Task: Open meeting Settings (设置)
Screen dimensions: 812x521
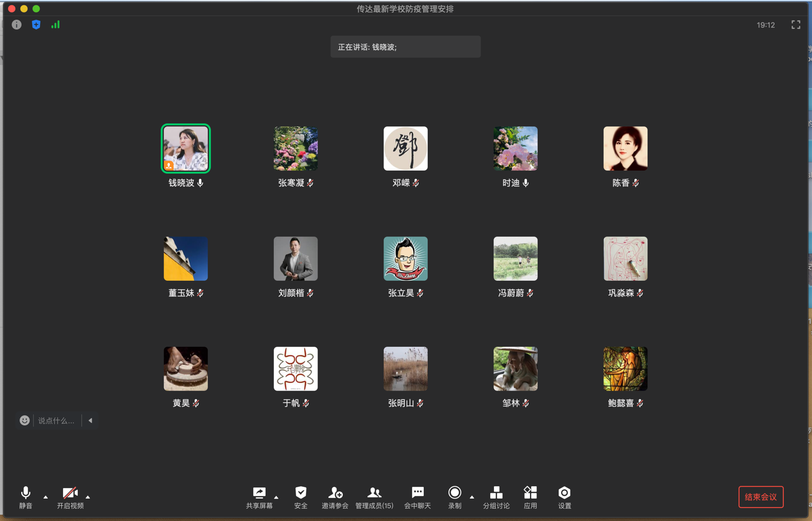Action: [564, 497]
